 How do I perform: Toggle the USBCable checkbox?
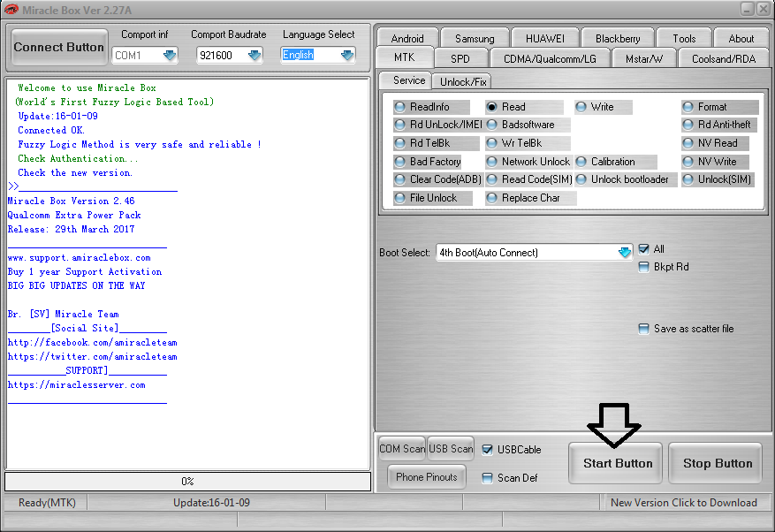tap(487, 450)
